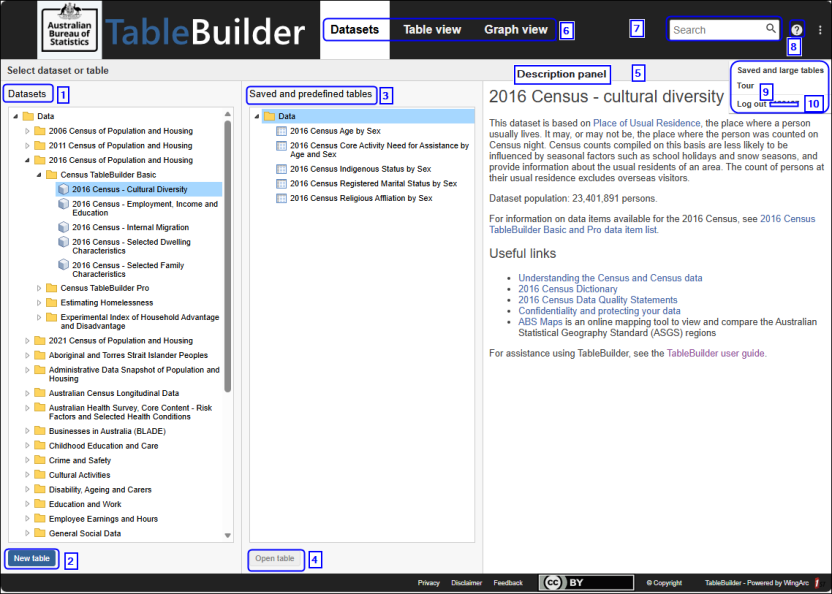Collapse the Census TableBuilder Basic folder

(x=39, y=175)
